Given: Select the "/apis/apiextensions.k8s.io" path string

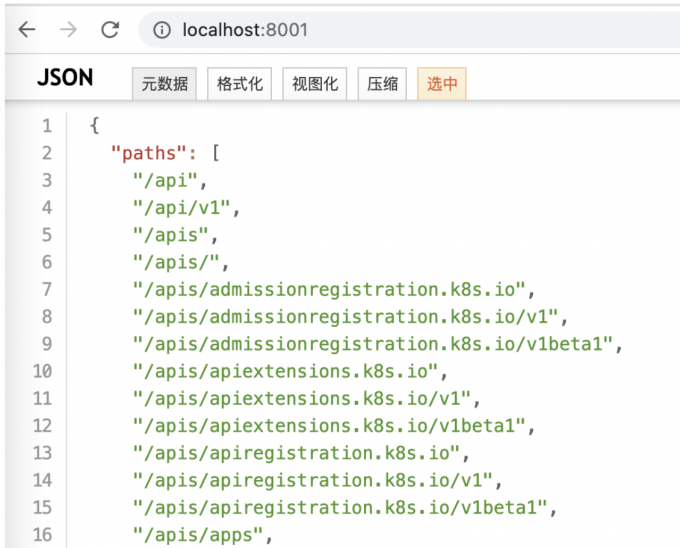Looking at the screenshot, I should 285,372.
